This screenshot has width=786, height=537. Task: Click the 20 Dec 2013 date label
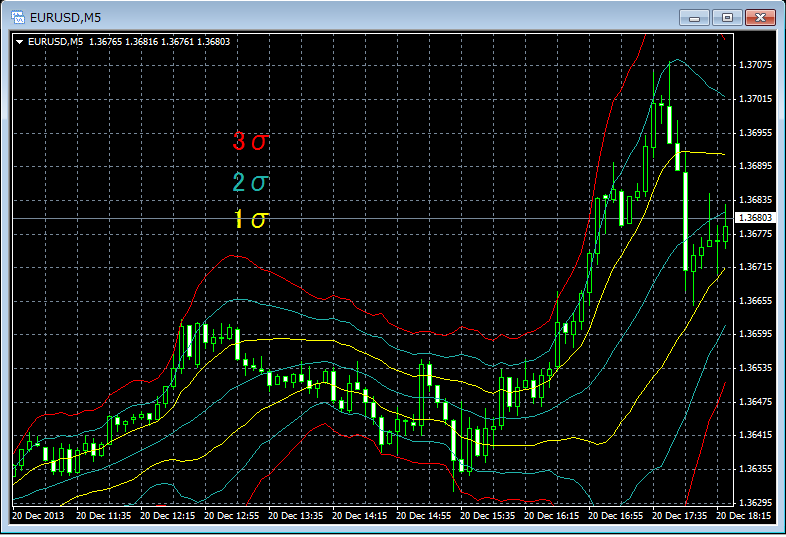point(39,516)
